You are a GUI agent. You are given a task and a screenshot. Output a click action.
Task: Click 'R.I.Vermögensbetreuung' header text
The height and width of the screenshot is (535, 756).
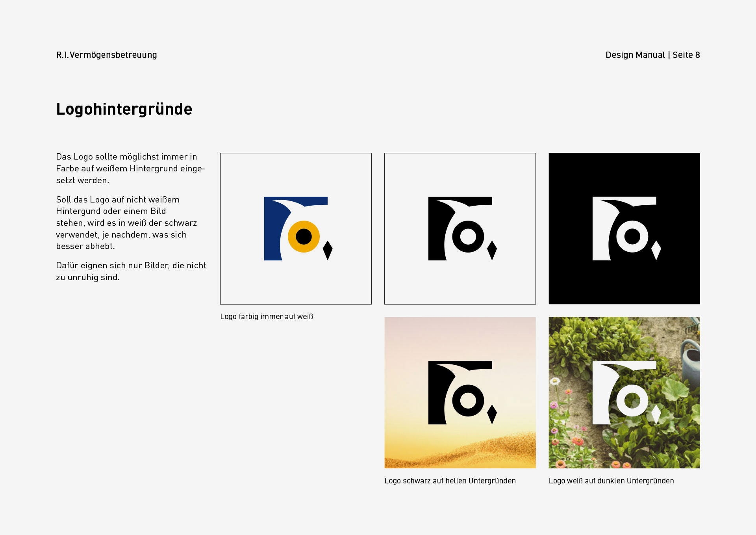coord(106,55)
